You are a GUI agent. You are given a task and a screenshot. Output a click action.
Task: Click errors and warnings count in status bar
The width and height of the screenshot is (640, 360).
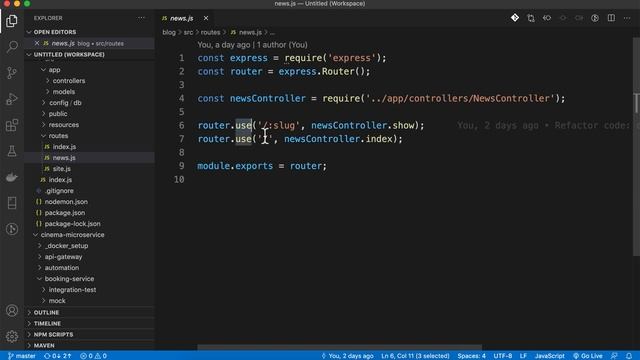click(x=93, y=356)
